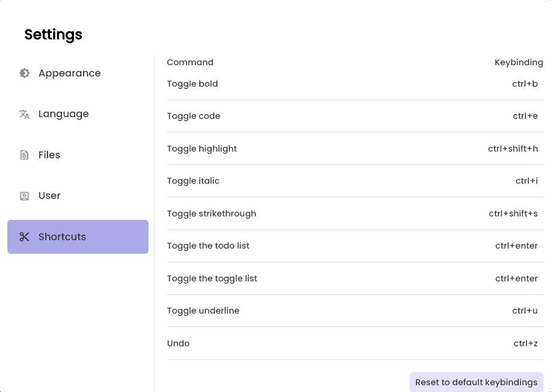Click the Shortcuts scissors icon
The image size is (551, 392).
pyautogui.click(x=24, y=237)
